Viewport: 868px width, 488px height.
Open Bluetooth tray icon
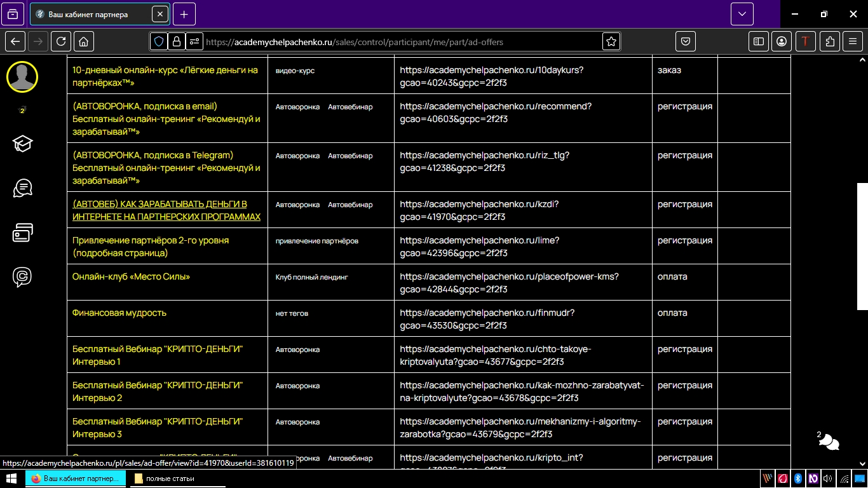[x=797, y=478]
